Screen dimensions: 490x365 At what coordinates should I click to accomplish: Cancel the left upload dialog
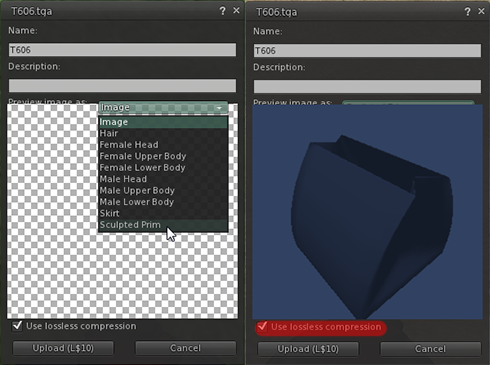[186, 348]
